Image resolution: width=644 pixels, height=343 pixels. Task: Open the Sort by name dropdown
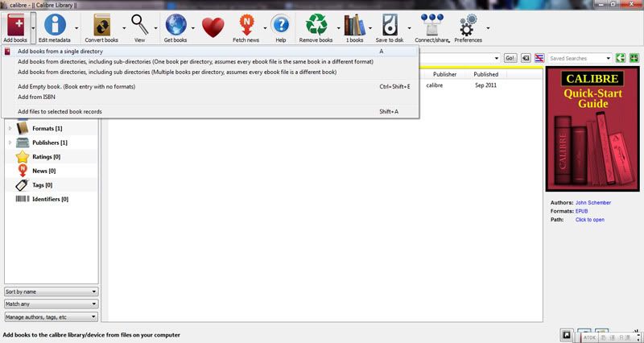click(52, 291)
